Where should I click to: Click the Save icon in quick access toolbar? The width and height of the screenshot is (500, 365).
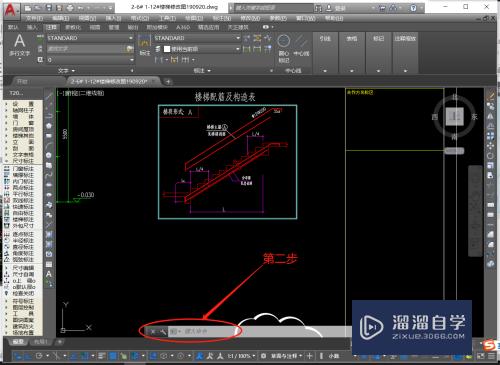[49, 8]
